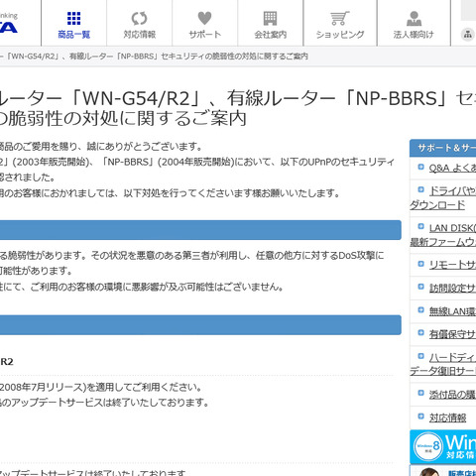
Task: Open the ショッピング navigation label
Action: 340,35
